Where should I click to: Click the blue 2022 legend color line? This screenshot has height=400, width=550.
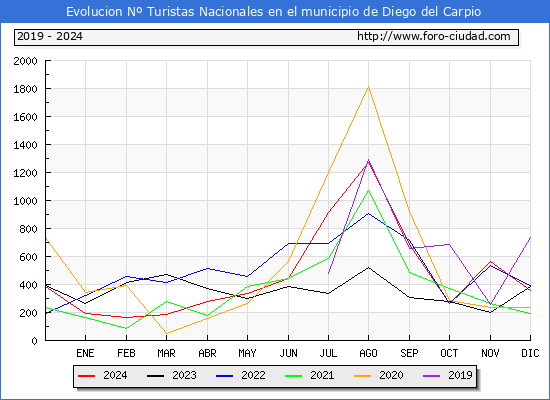click(224, 376)
